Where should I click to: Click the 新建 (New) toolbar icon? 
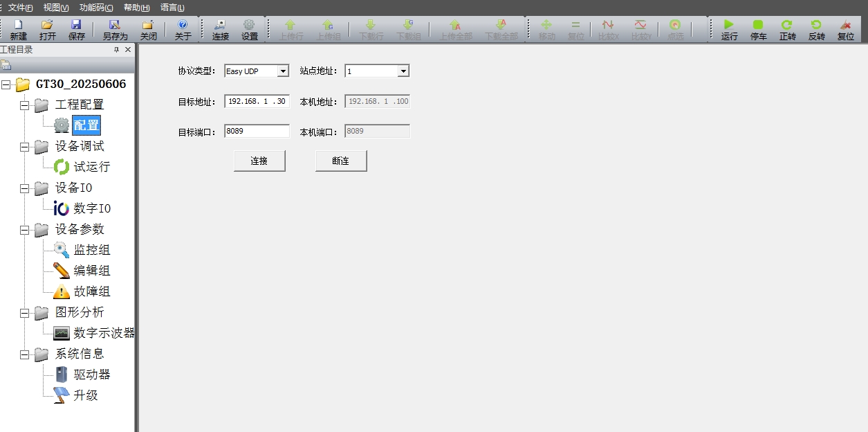(x=19, y=29)
